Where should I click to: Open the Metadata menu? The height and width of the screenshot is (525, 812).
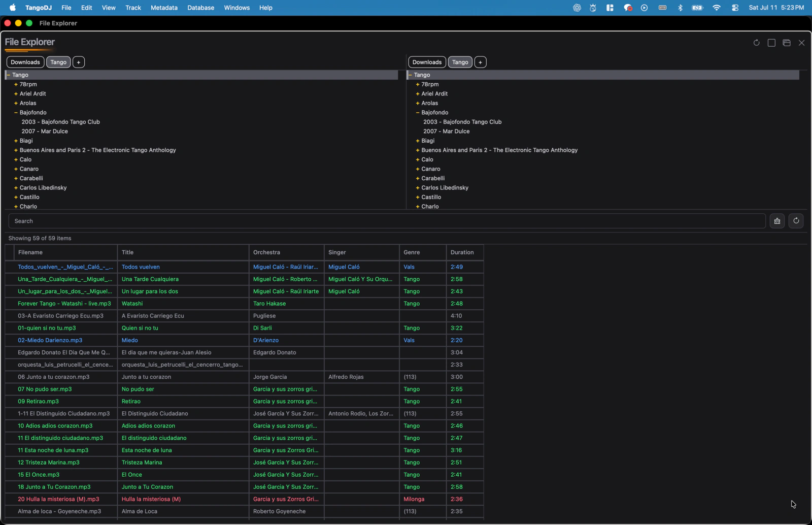(164, 8)
